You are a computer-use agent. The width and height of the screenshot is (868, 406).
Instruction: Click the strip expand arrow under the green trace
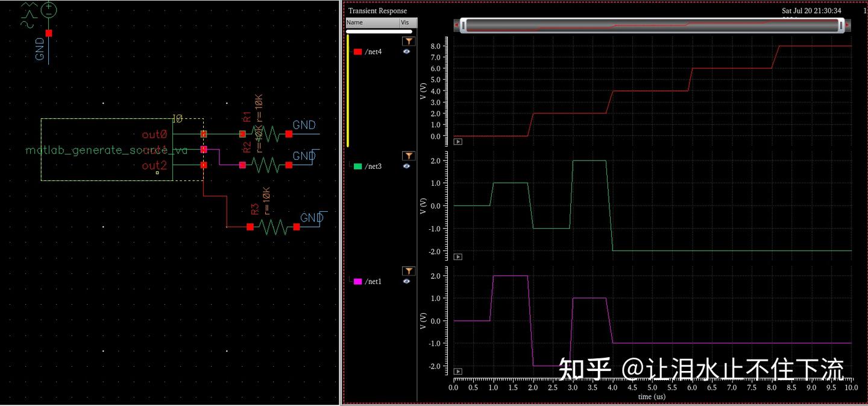pos(458,256)
